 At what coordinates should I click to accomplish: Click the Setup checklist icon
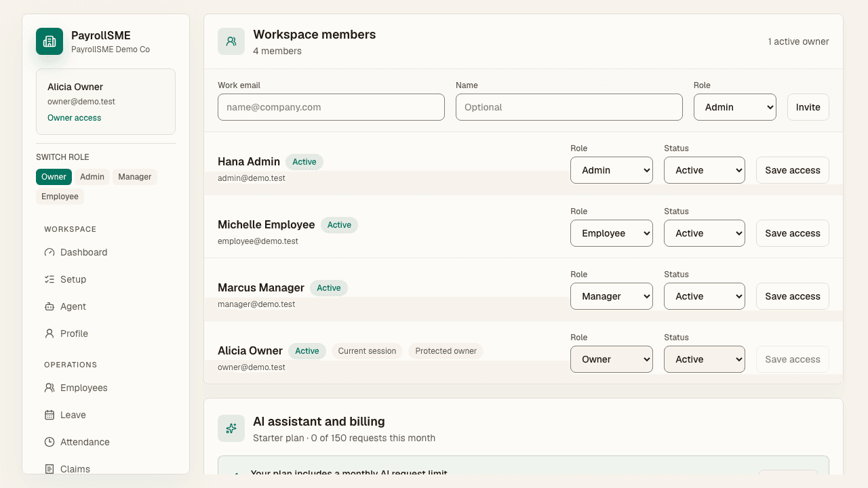point(50,279)
